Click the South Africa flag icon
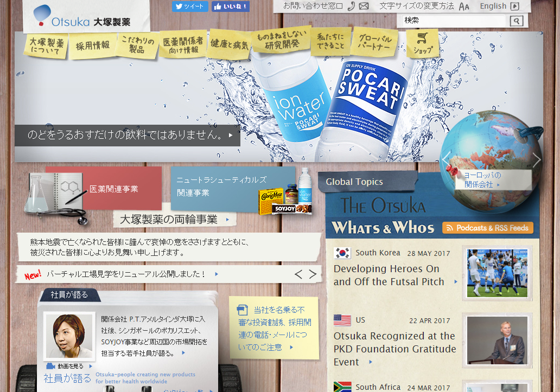This screenshot has width=560, height=392. pos(342,387)
